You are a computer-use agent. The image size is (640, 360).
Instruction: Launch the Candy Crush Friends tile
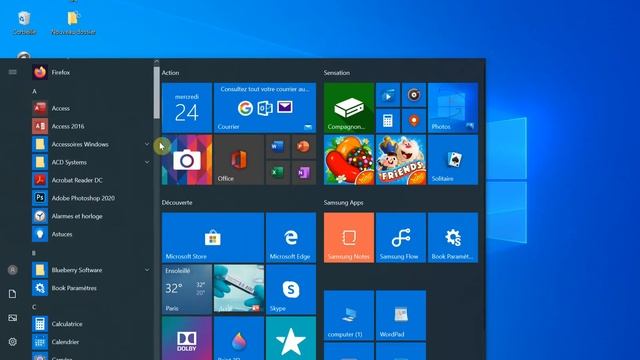pos(401,160)
